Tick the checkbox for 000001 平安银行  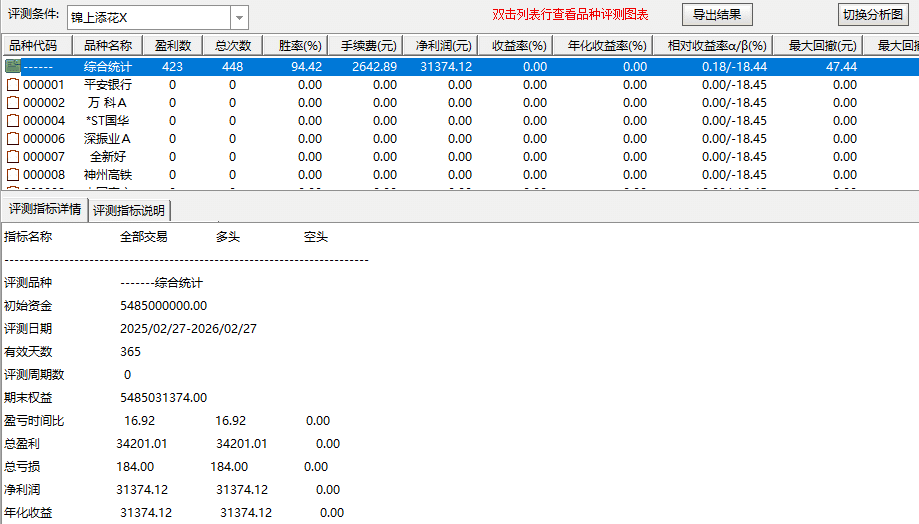[x=13, y=85]
